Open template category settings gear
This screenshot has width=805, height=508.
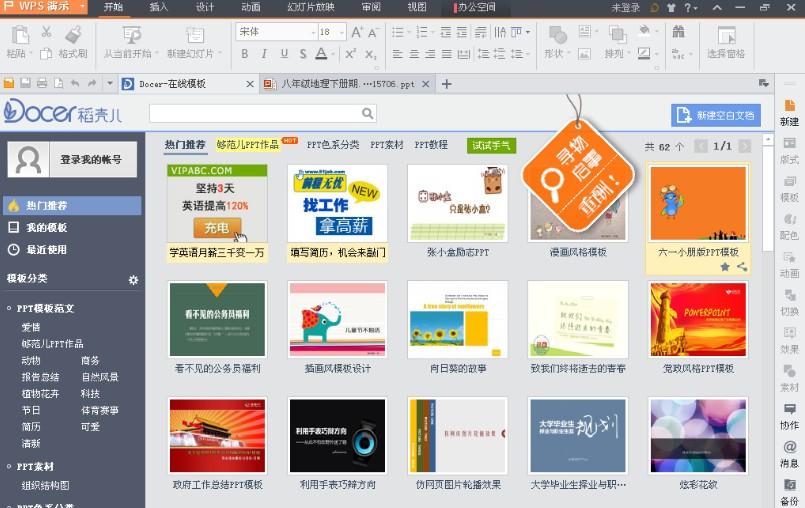point(133,280)
